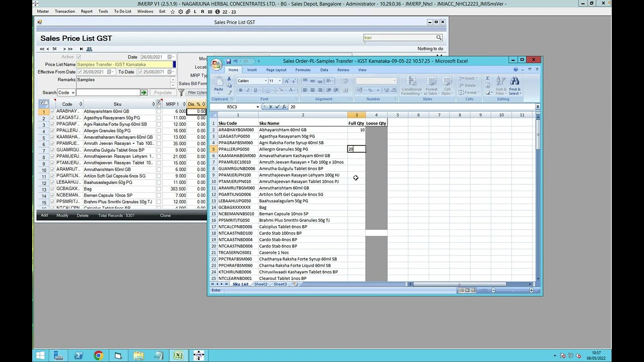Click Insert Function fx icon

point(284,107)
